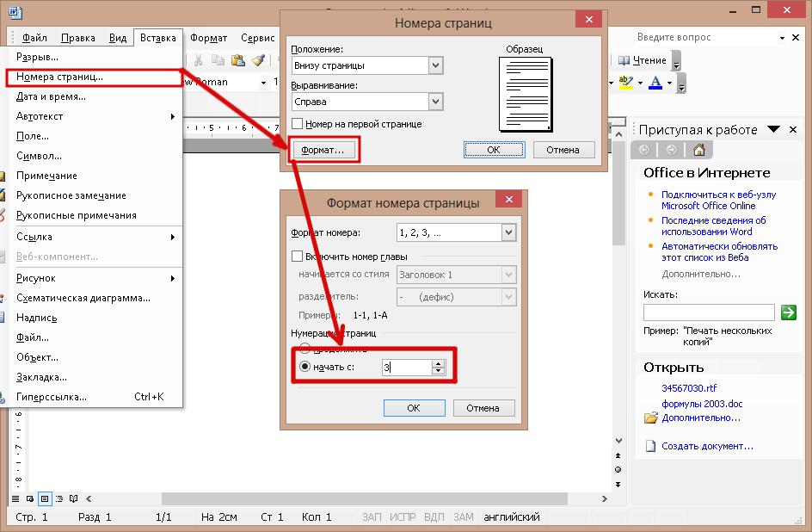Click the task pane Home icon

click(x=699, y=151)
